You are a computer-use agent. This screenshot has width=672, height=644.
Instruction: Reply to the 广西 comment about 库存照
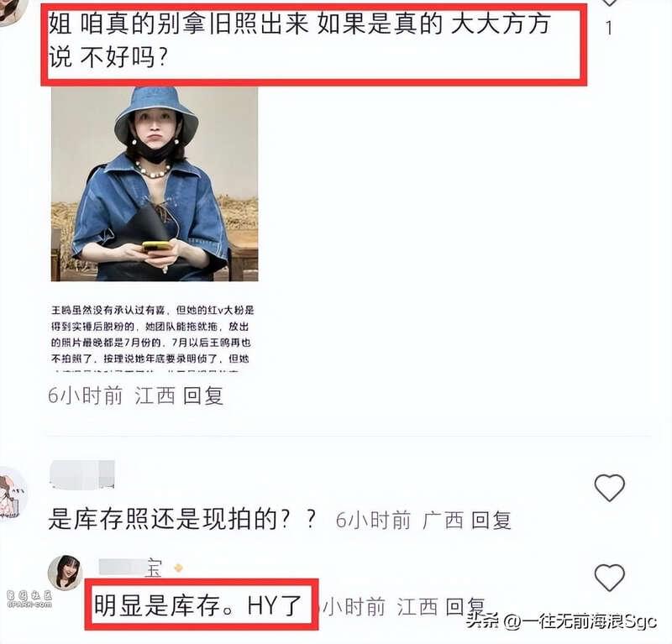(491, 521)
